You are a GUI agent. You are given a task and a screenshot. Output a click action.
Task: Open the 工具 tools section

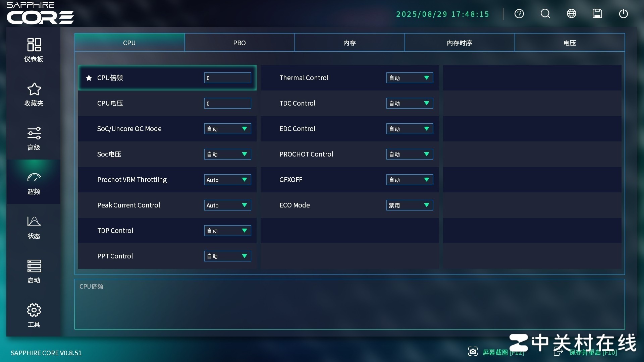point(34,315)
